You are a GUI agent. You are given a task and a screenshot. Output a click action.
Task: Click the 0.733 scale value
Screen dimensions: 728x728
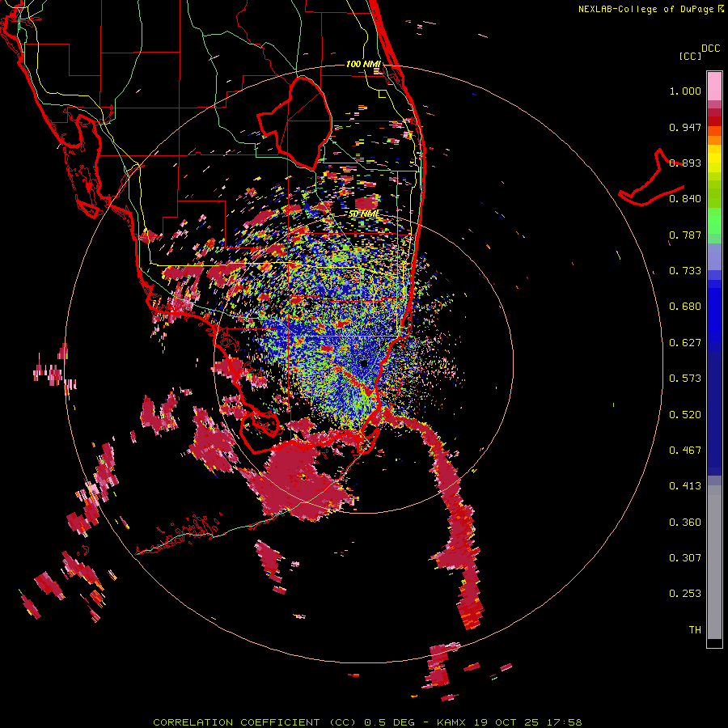[x=685, y=271]
